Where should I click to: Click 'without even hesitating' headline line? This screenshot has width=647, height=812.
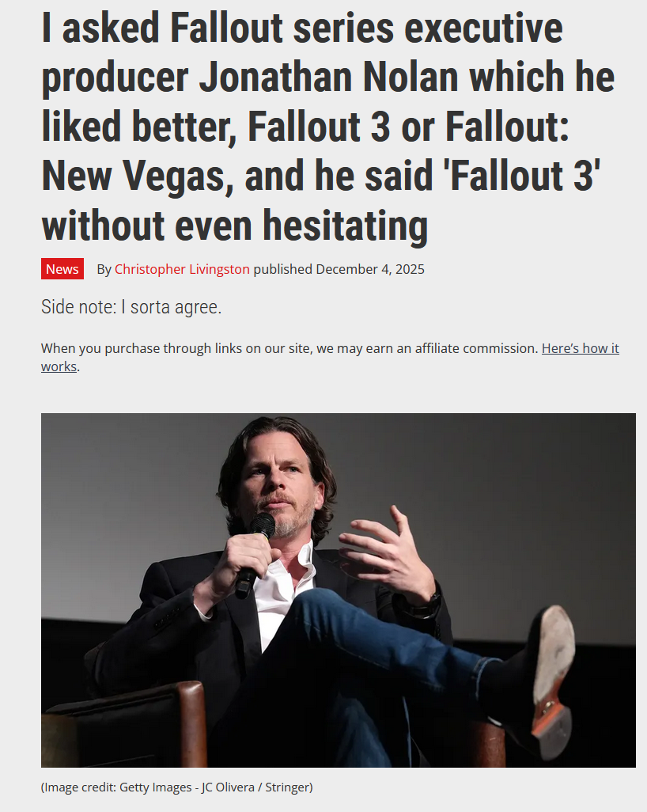(234, 226)
